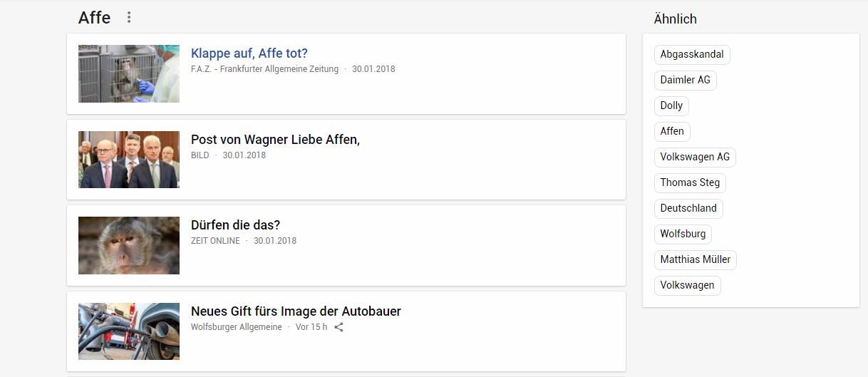Viewport: 868px width, 377px height.
Task: Select the Deutschland topic chip
Action: coord(688,208)
